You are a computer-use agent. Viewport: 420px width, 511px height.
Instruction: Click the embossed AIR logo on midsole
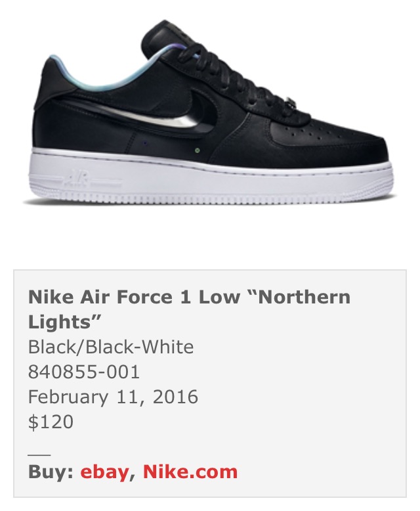tap(77, 180)
